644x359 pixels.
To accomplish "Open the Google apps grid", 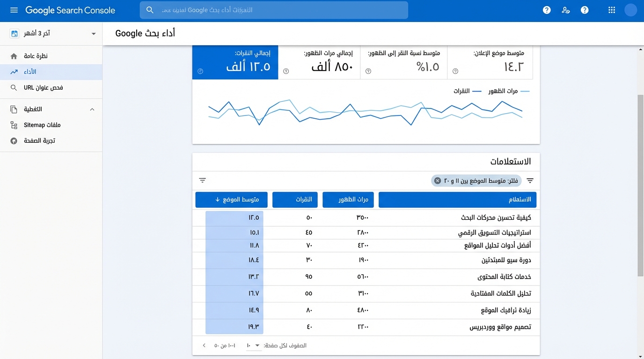I will coord(611,9).
